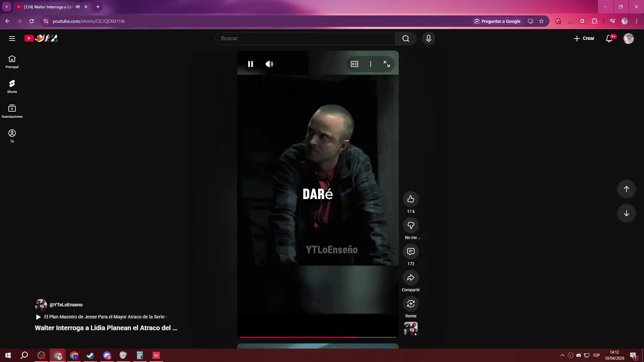Open Calculator from the taskbar
Viewport: 644px width, 362px height.
(140, 355)
